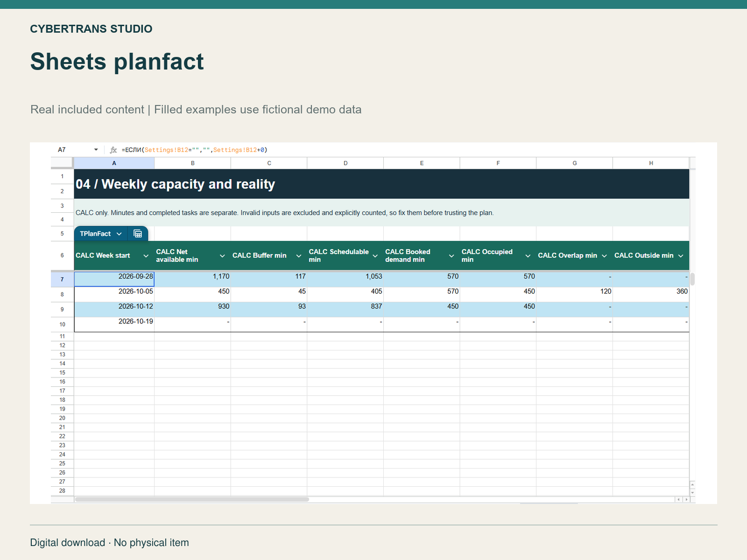Open CALC Occupied min filter dropdown
Screen dimensions: 747x560
click(528, 256)
